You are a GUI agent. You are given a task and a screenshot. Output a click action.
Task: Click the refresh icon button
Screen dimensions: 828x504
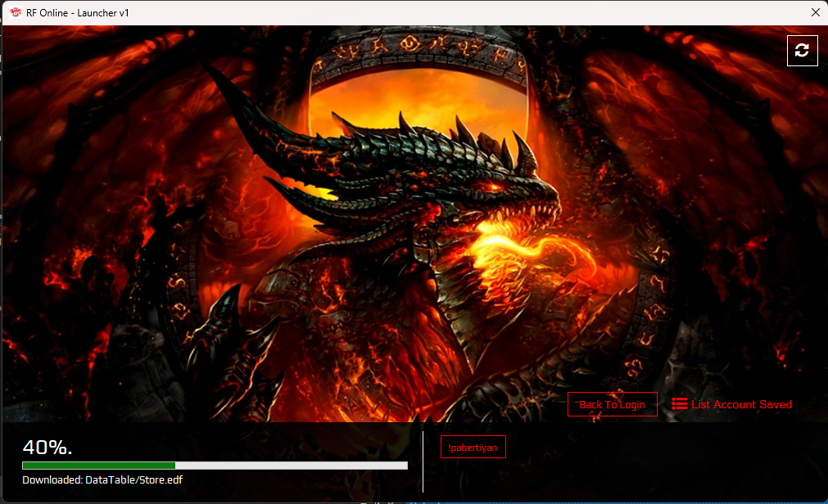click(x=802, y=51)
